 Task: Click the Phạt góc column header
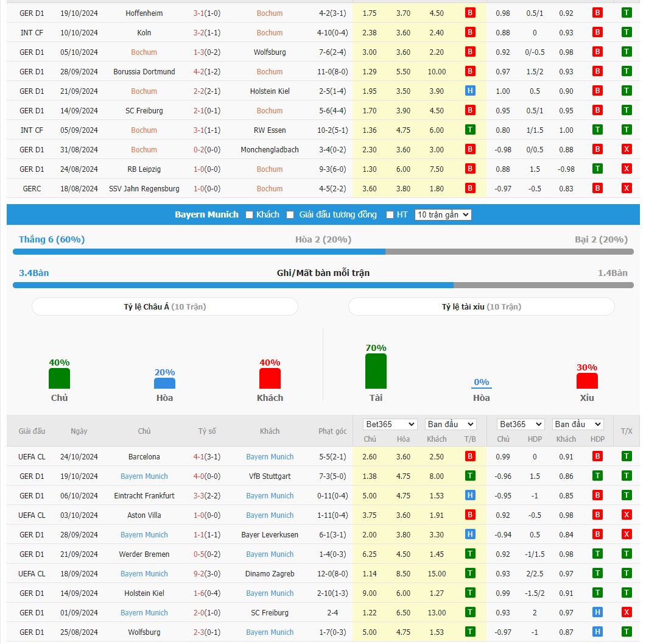(332, 431)
